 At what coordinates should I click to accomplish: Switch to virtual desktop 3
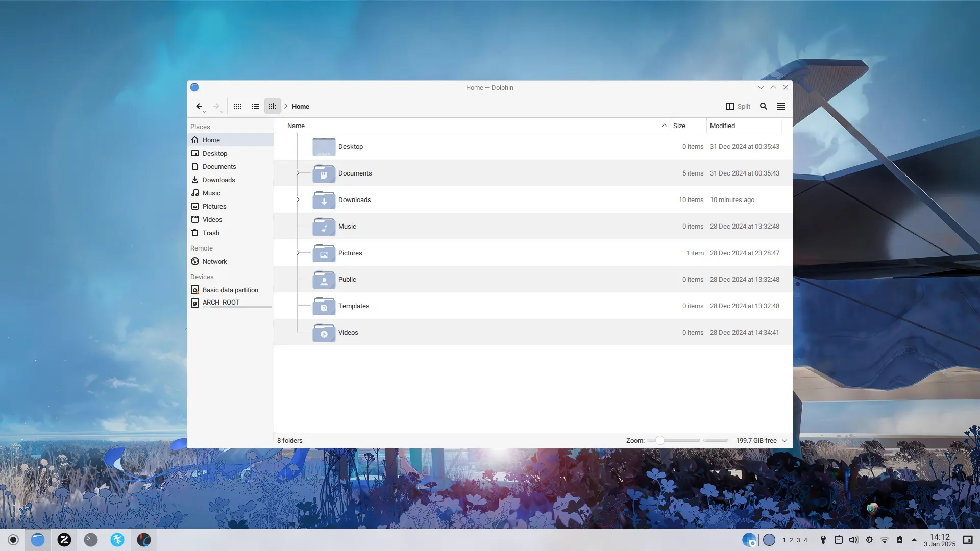pyautogui.click(x=798, y=540)
